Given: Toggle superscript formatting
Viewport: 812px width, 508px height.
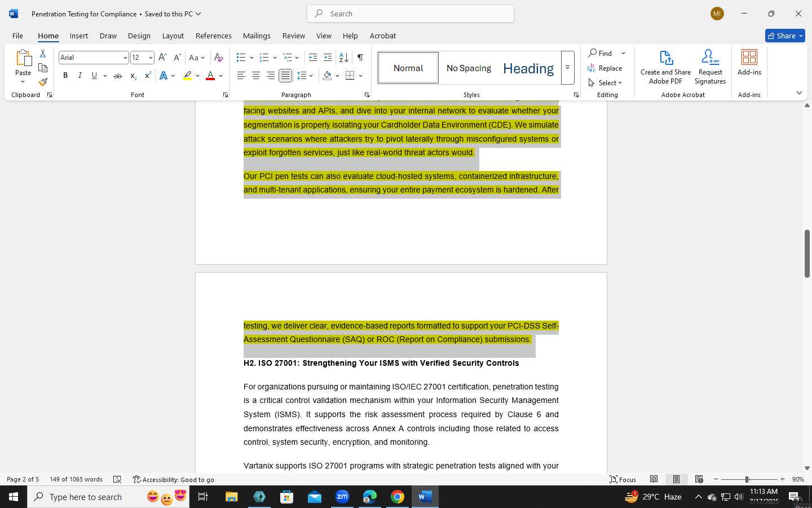Looking at the screenshot, I should (148, 76).
